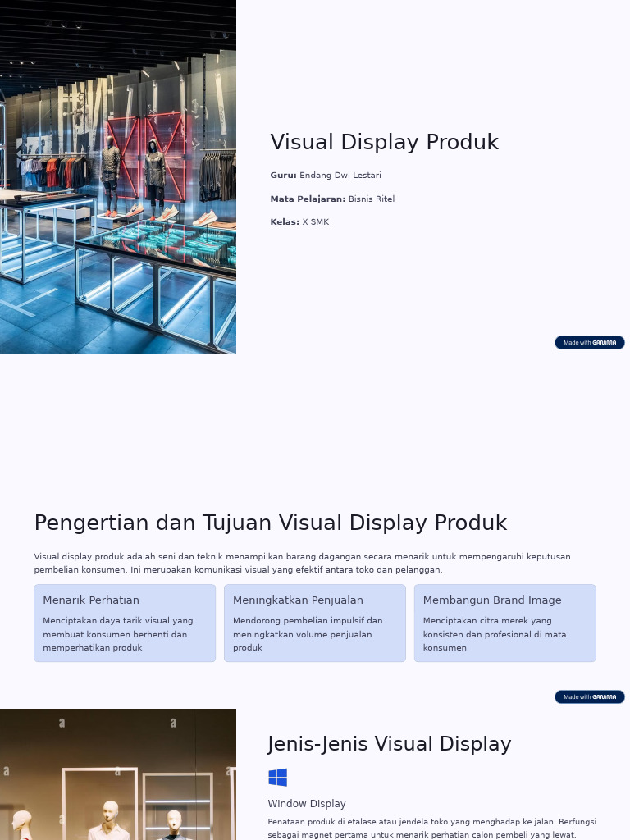The height and width of the screenshot is (840, 630).
Task: Open the retail store interior photo
Action: pyautogui.click(x=118, y=177)
